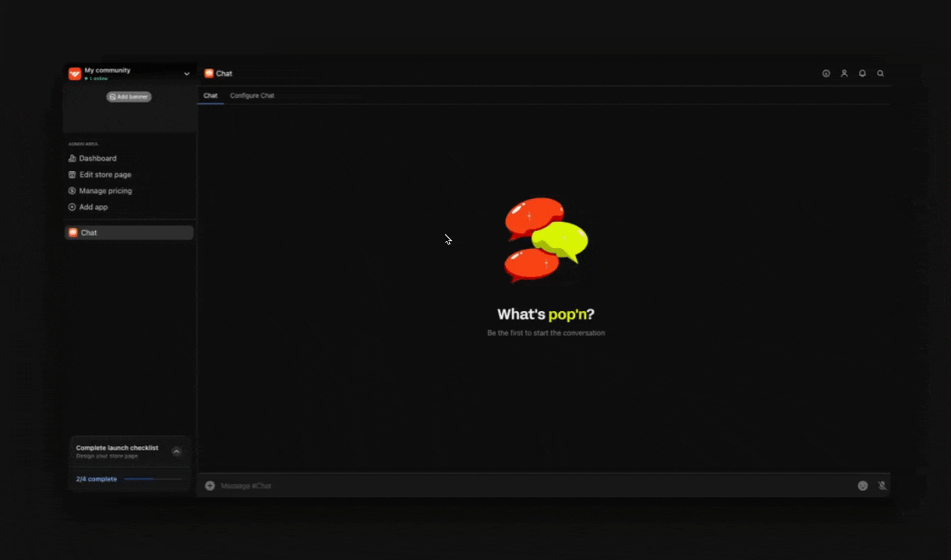Click the What's pop'n? heading
This screenshot has width=951, height=560.
point(546,314)
